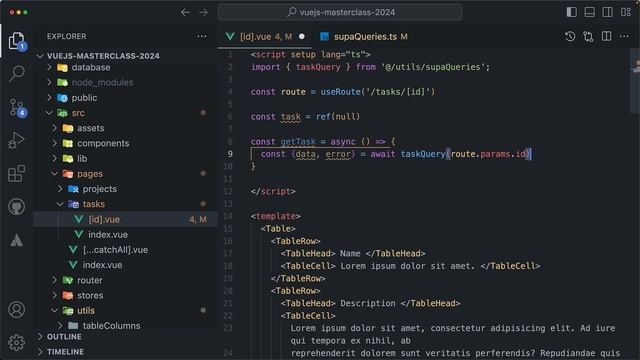Open the Extensions view
The image size is (640, 360).
[16, 174]
